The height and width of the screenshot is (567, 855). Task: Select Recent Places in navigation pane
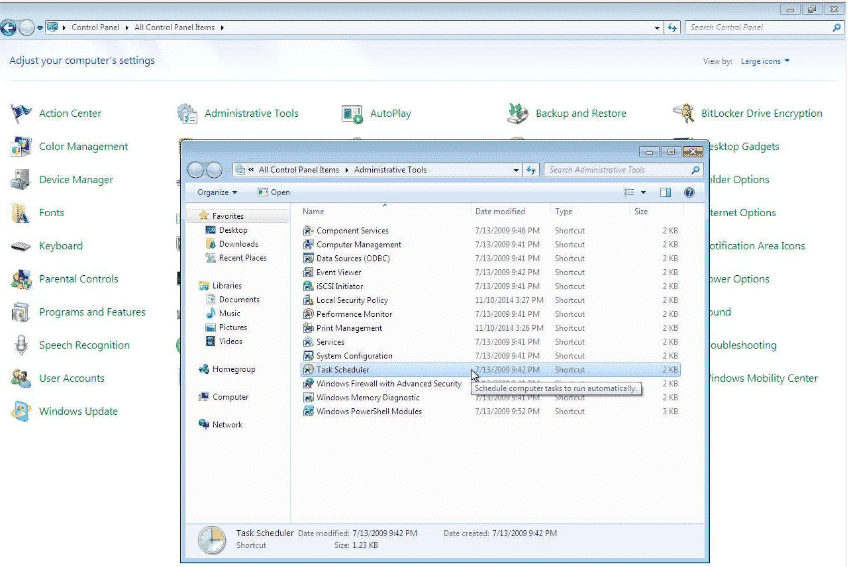click(243, 258)
